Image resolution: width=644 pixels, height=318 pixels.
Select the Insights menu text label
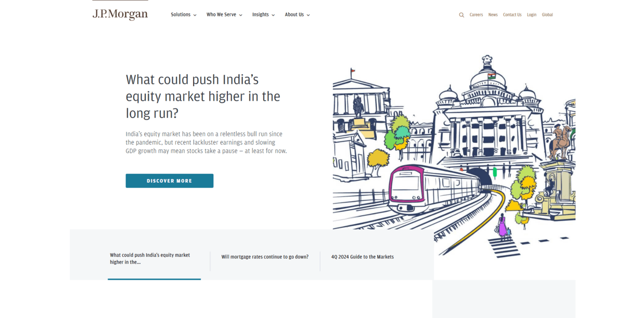(260, 15)
